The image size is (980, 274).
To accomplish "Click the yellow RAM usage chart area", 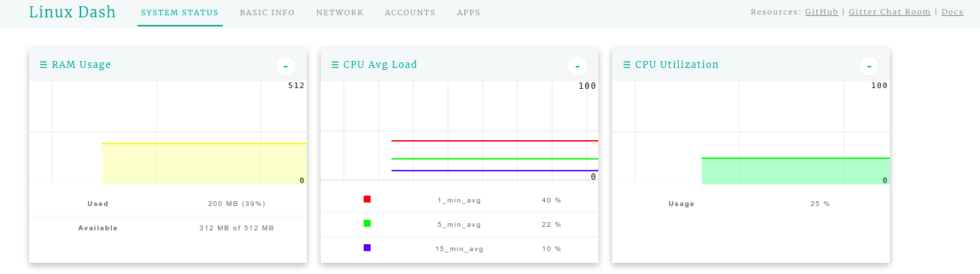I will (204, 164).
